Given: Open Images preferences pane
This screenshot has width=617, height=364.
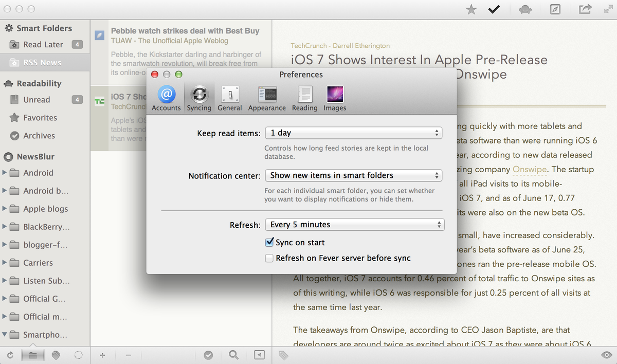Looking at the screenshot, I should coord(335,98).
